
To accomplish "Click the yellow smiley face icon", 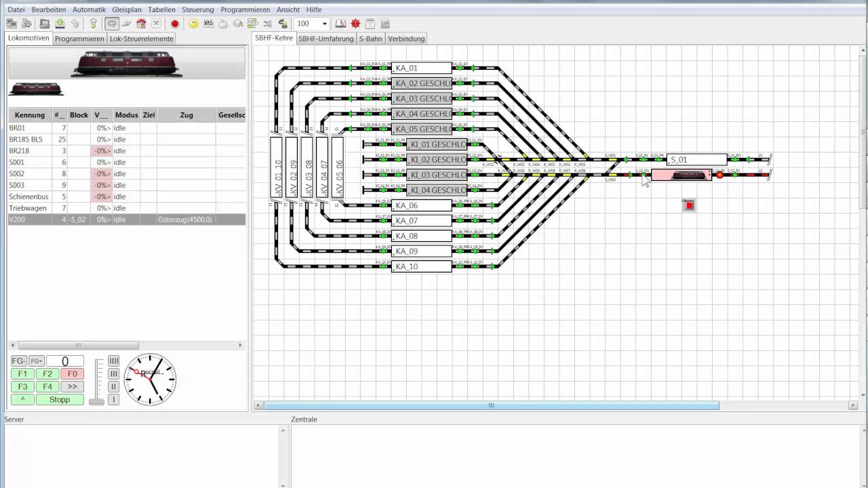I will pos(193,24).
